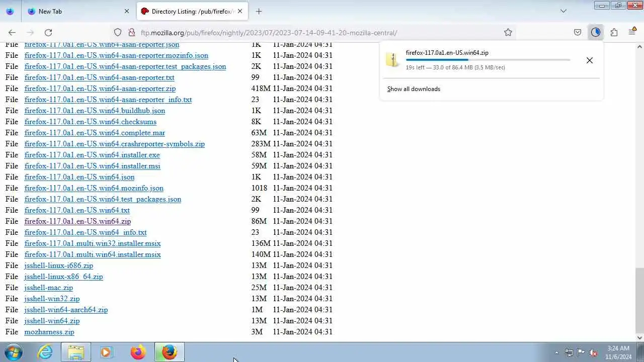Open win64-asan-reporter.test_packages.json link
Viewport: 644px width, 362px height.
tap(125, 66)
